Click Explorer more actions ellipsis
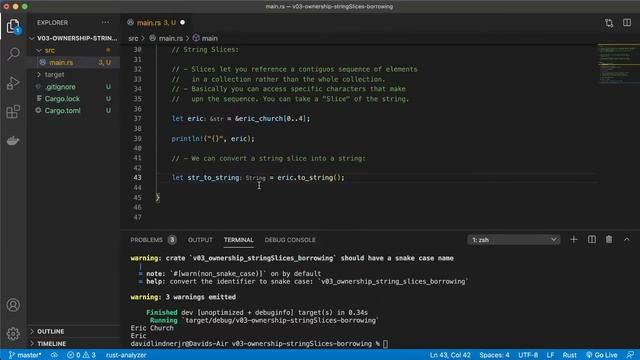The image size is (640, 360). [x=106, y=22]
